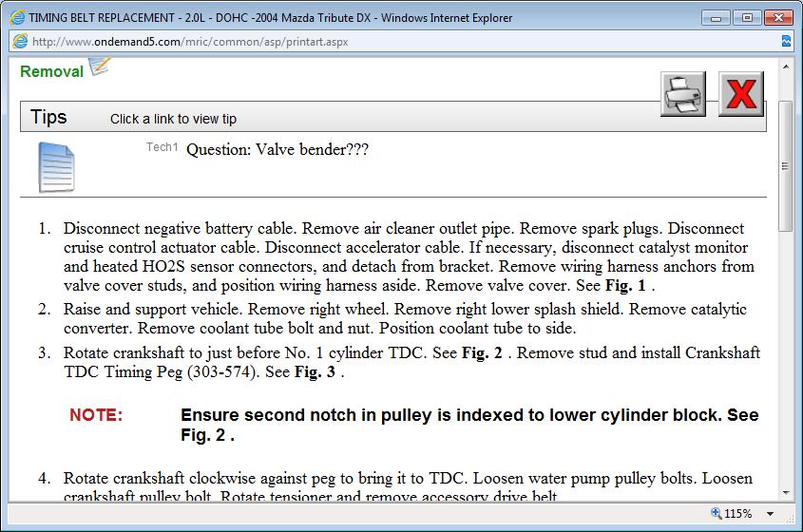Click the printer icon to print
The width and height of the screenshot is (803, 532).
pyautogui.click(x=682, y=94)
